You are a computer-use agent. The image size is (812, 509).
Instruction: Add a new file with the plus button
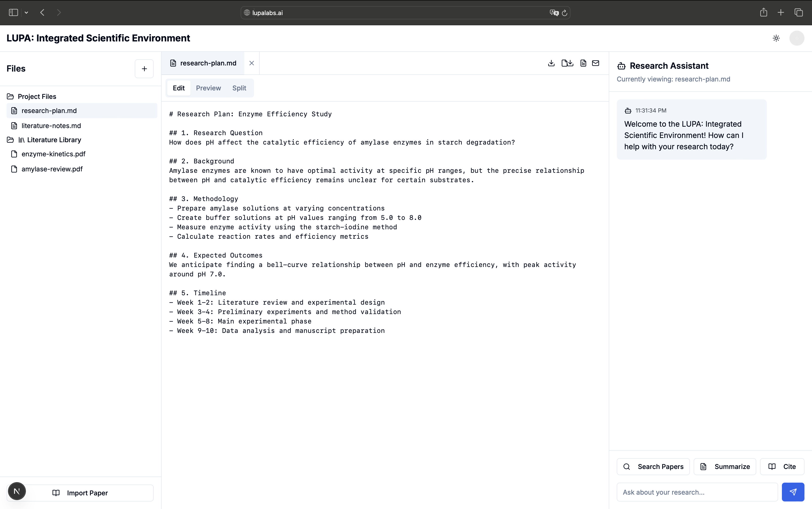point(144,69)
